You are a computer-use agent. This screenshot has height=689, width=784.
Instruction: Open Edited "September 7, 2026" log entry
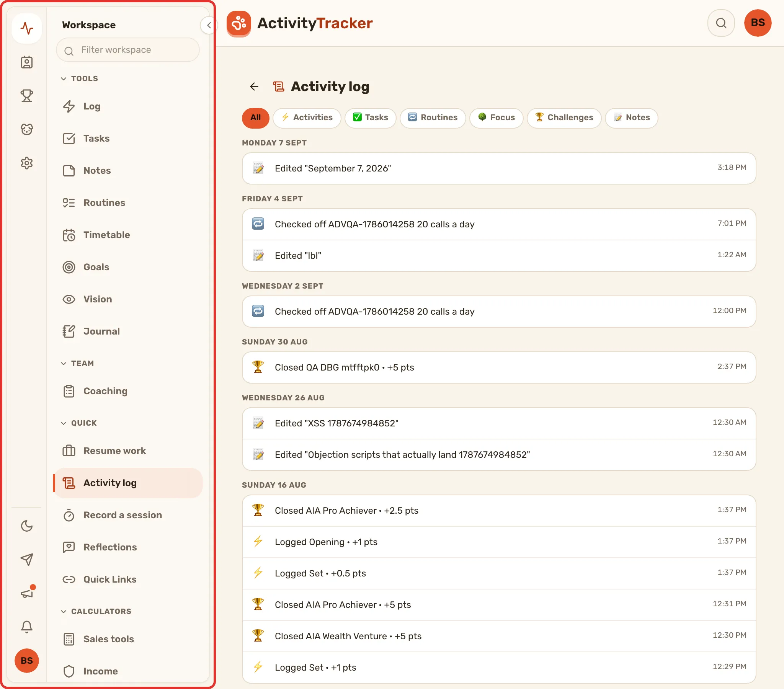pos(499,168)
